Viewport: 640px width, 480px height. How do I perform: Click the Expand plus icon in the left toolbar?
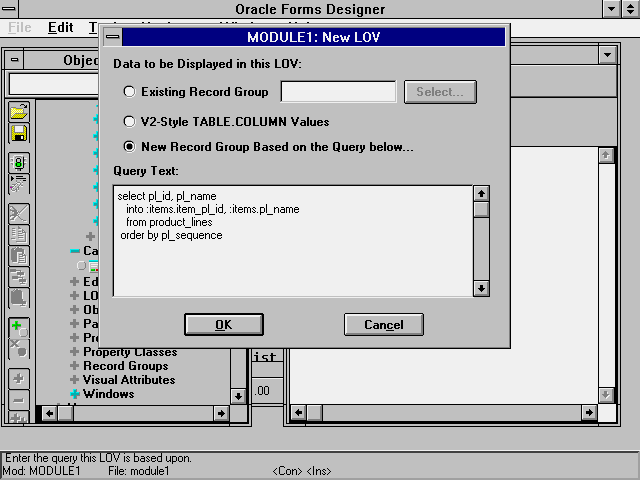coord(19,379)
